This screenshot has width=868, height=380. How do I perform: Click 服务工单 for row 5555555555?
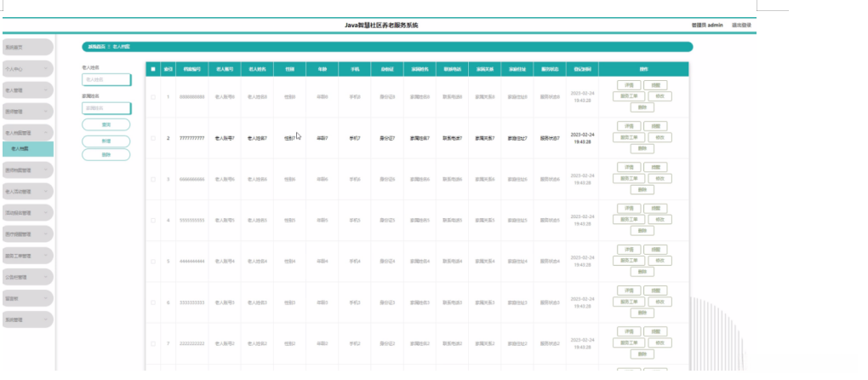[629, 219]
